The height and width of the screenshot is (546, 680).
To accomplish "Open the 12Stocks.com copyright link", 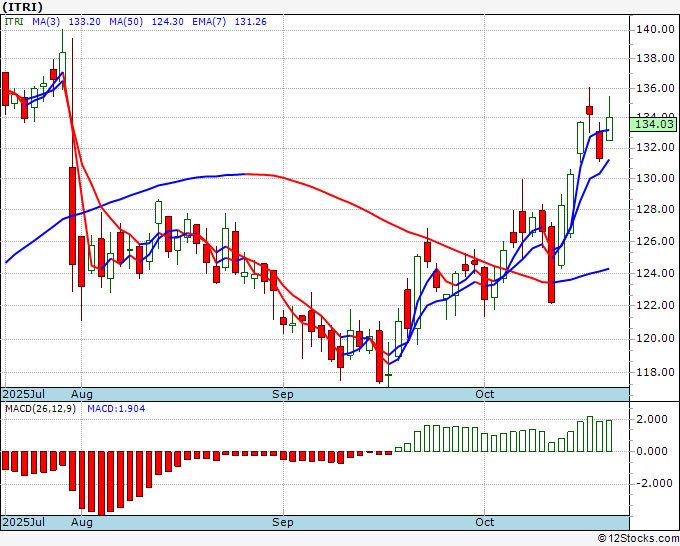I will pos(638,538).
